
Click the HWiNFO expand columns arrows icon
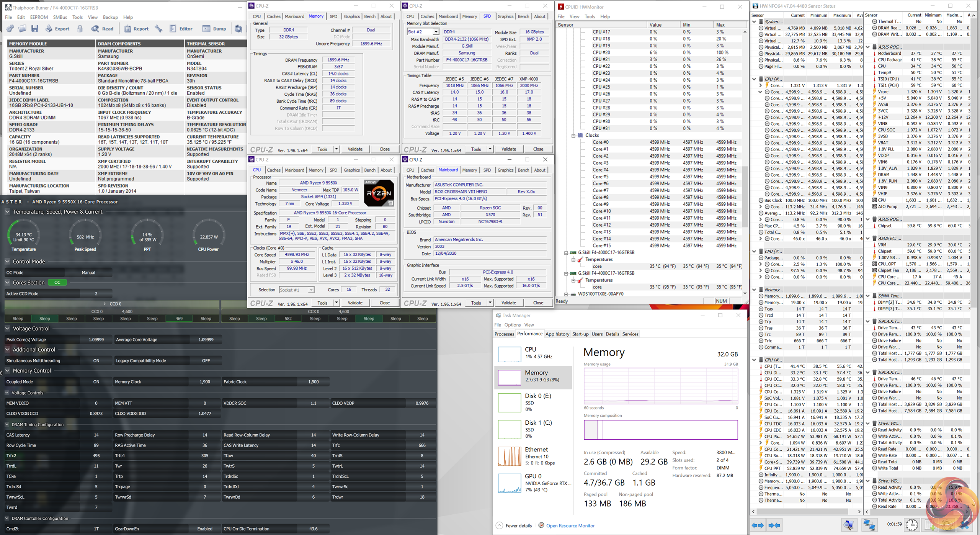point(758,525)
